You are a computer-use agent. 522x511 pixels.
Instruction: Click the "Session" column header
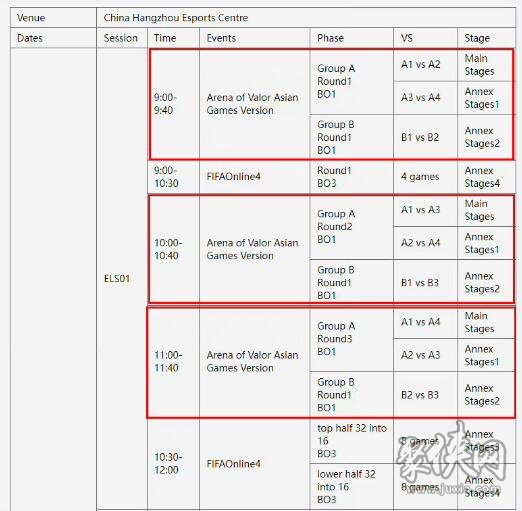[122, 38]
